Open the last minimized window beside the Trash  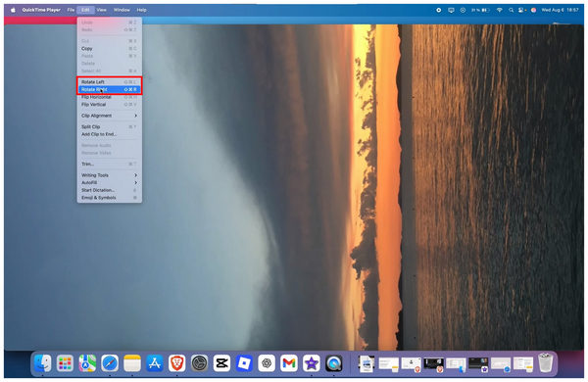click(523, 364)
